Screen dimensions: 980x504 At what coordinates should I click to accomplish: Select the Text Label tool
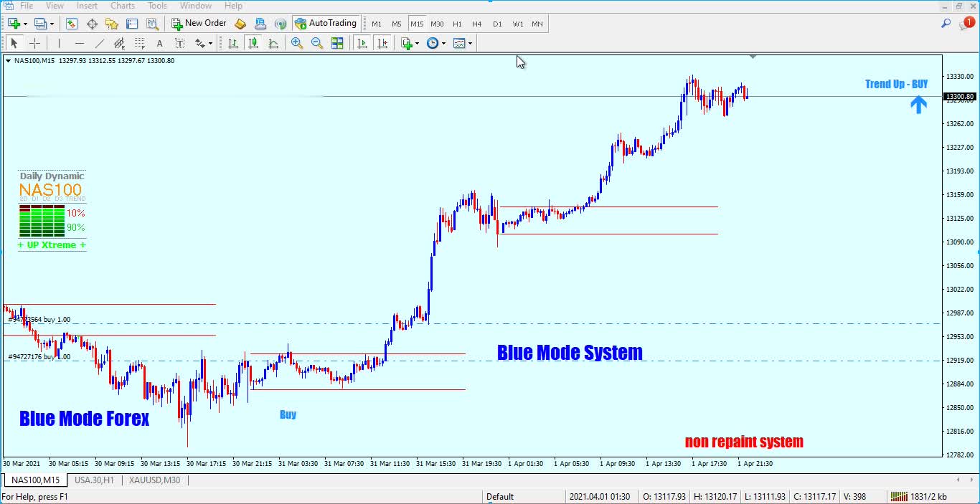180,43
